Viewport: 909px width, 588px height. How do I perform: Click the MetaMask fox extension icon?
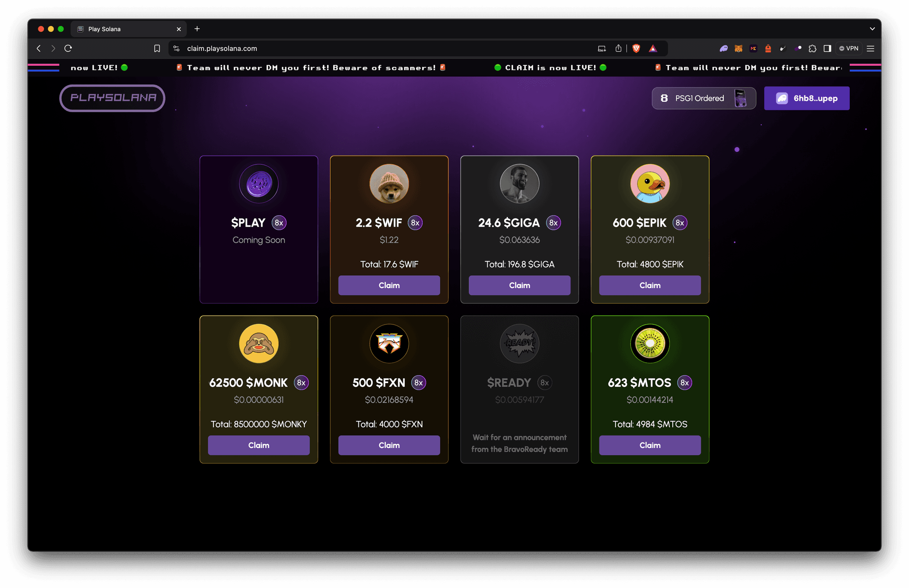(738, 48)
